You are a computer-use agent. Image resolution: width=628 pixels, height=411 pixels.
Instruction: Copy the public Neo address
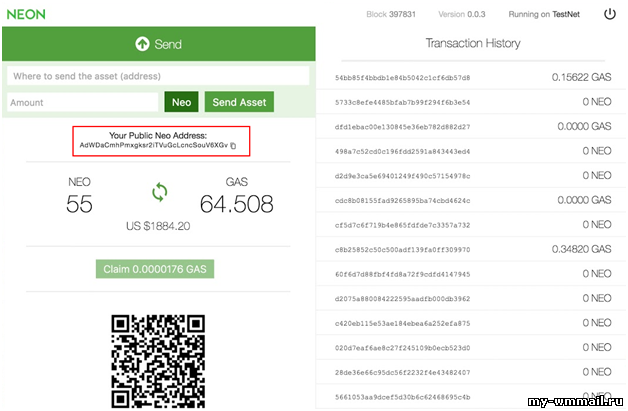coord(233,145)
